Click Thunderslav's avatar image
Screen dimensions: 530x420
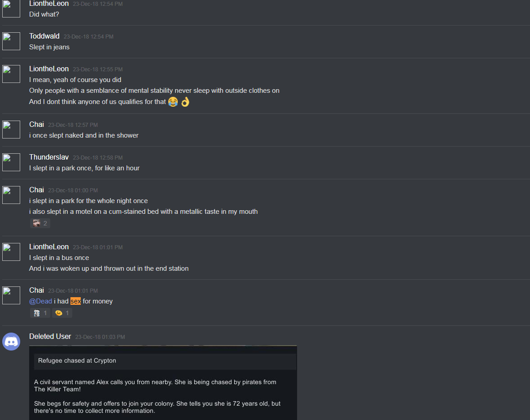point(11,162)
